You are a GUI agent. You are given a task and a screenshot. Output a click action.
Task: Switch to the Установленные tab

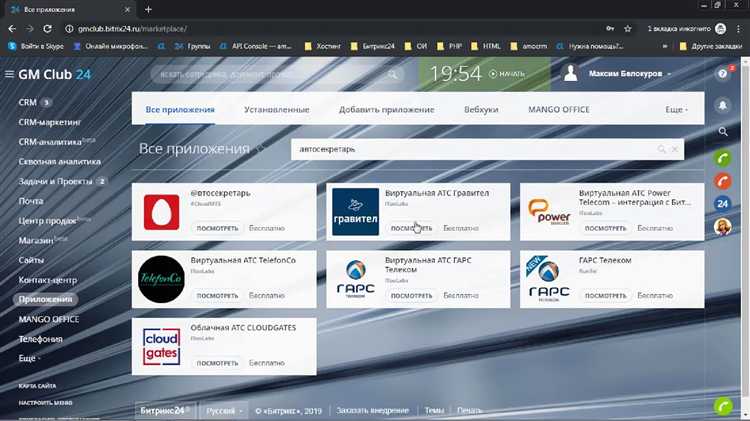(276, 110)
